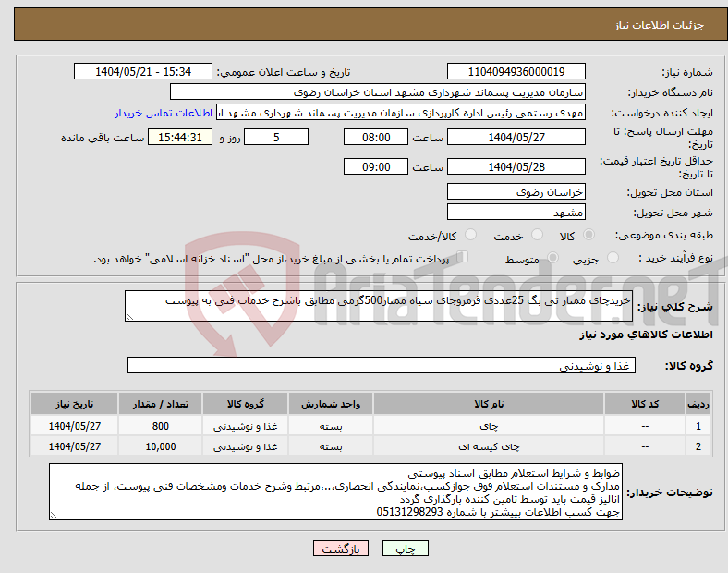
Task: Click the response deadline date 1404/05/27 field
Action: pos(516,137)
